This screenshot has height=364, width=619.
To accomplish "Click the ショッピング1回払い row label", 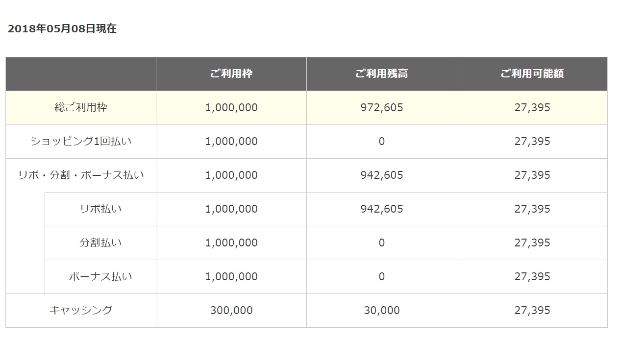I will click(x=81, y=142).
